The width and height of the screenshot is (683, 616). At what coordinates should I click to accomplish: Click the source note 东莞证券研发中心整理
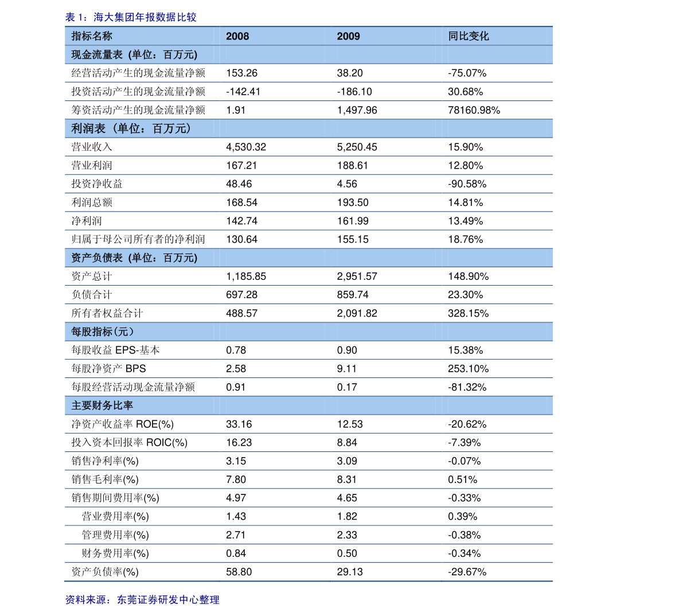(x=168, y=600)
